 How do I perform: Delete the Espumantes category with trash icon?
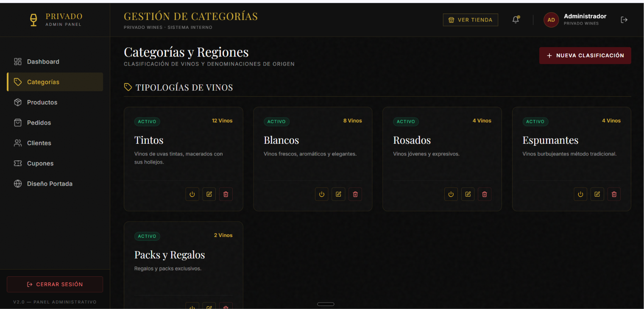(614, 194)
